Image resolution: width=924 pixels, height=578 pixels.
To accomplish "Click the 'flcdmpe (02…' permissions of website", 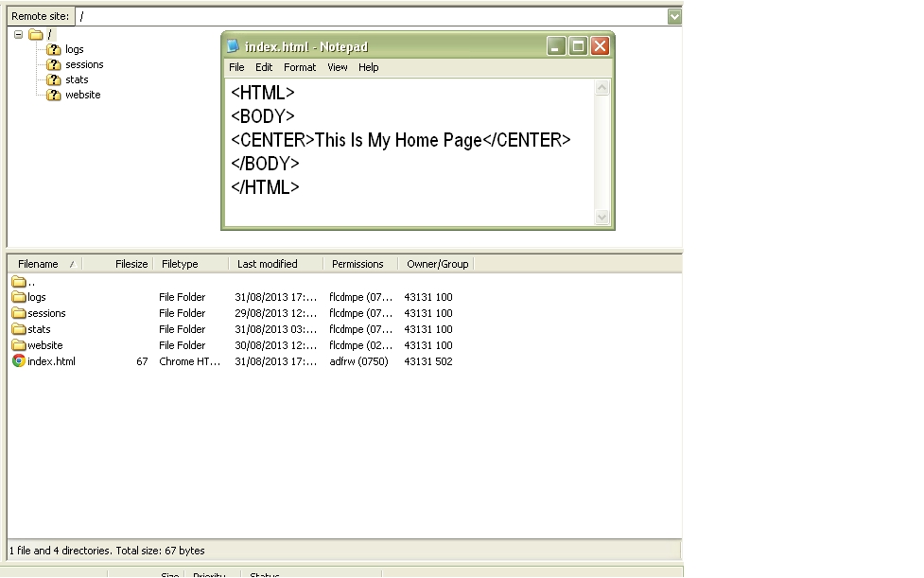I will point(360,345).
